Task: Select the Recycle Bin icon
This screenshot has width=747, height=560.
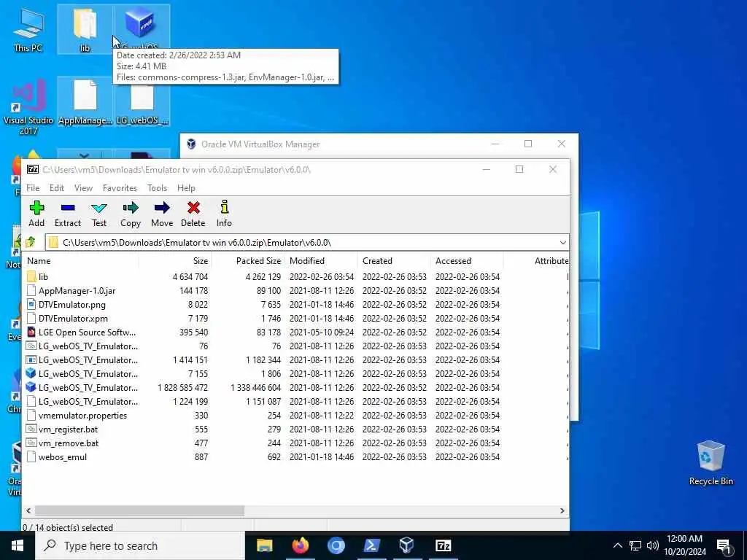Action: coord(711,463)
